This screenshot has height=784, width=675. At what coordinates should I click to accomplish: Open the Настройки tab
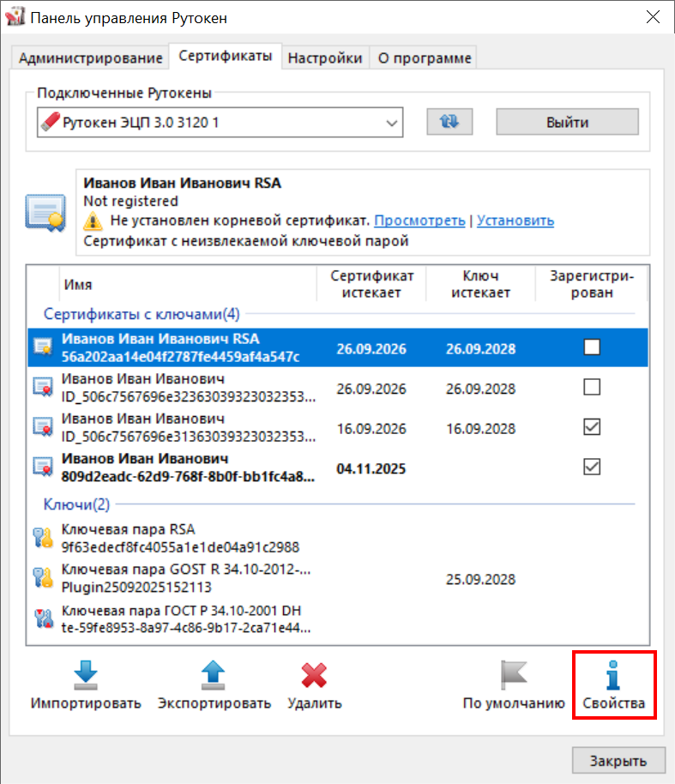click(x=324, y=58)
